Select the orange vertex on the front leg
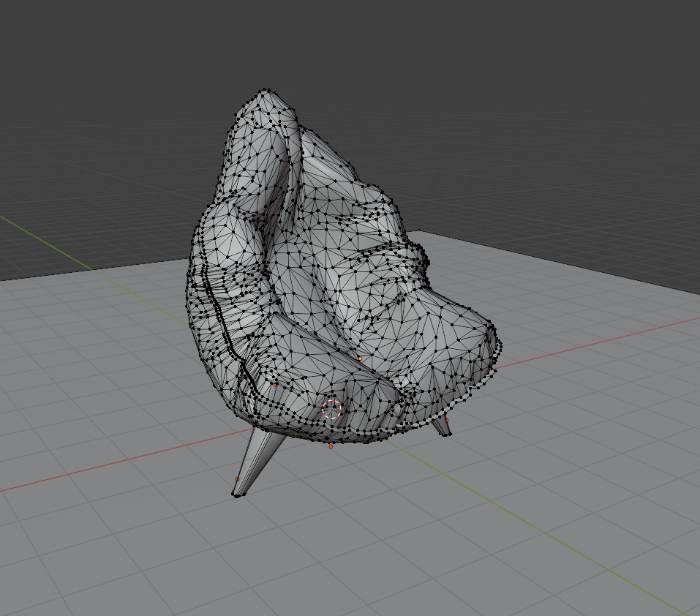The image size is (700, 616). point(237,479)
